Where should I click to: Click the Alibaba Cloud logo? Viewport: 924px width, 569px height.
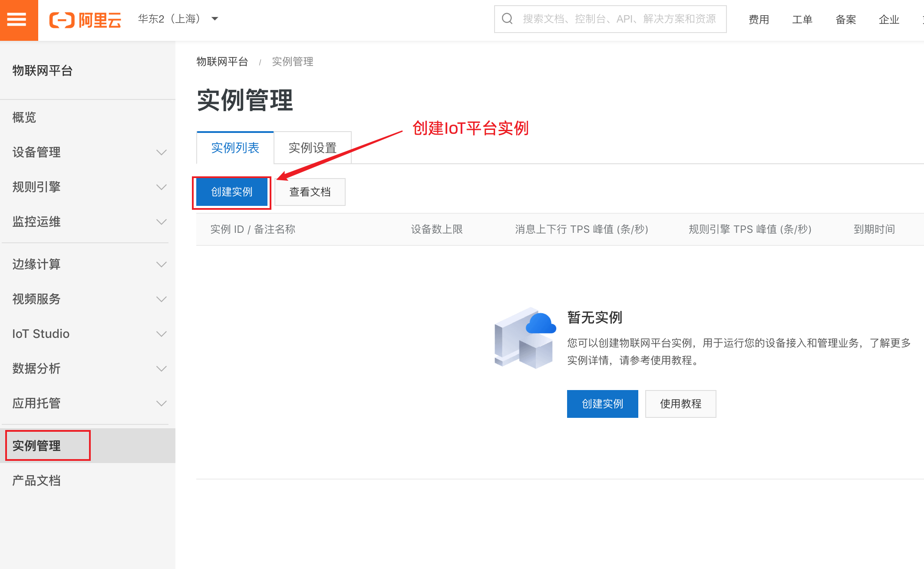[x=86, y=20]
